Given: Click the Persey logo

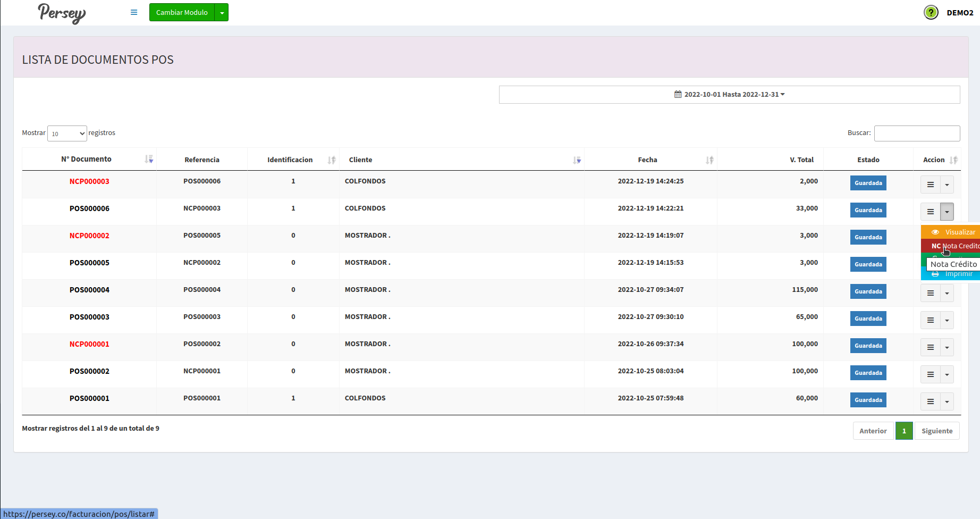Looking at the screenshot, I should click(62, 13).
